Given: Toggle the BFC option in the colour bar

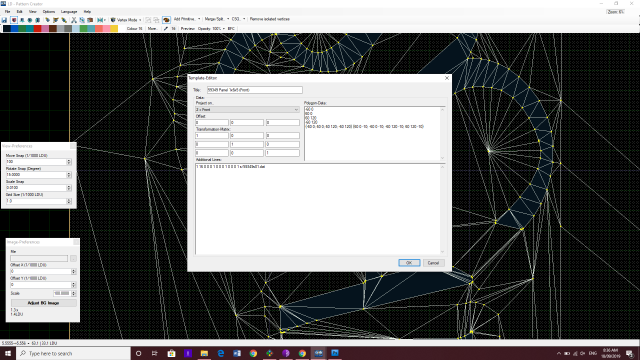Looking at the screenshot, I should [x=231, y=29].
